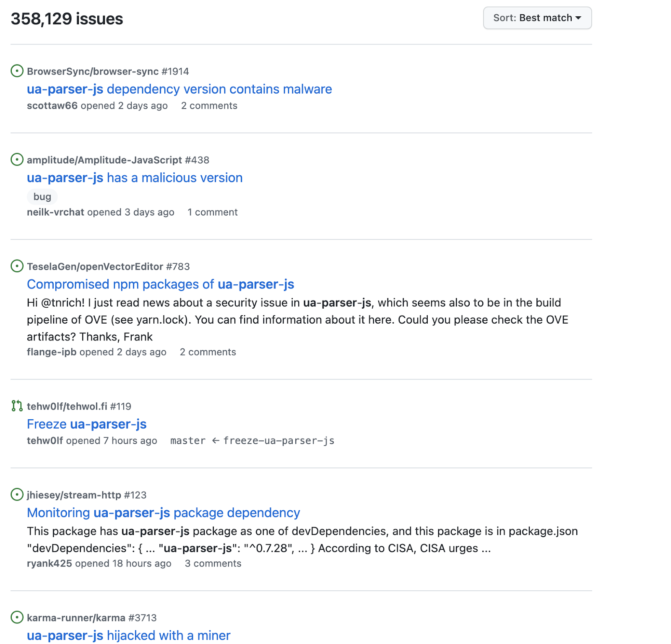Click the "bug" label tag
Viewport: 671px width, 644px height.
click(42, 197)
